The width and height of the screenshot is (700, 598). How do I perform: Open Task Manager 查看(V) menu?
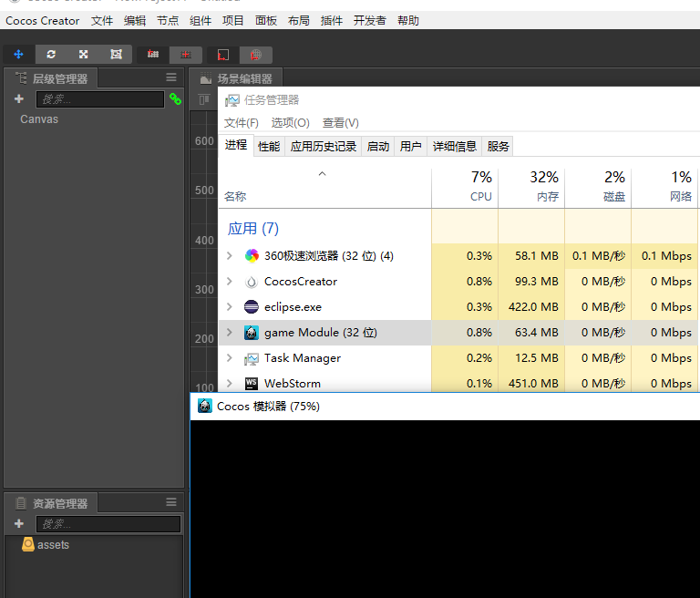click(341, 123)
